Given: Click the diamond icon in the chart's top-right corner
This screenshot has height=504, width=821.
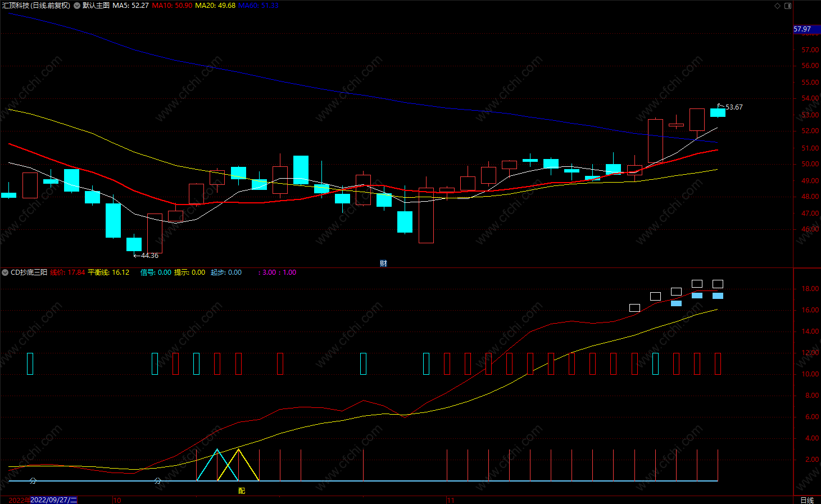Looking at the screenshot, I should click(x=778, y=6).
